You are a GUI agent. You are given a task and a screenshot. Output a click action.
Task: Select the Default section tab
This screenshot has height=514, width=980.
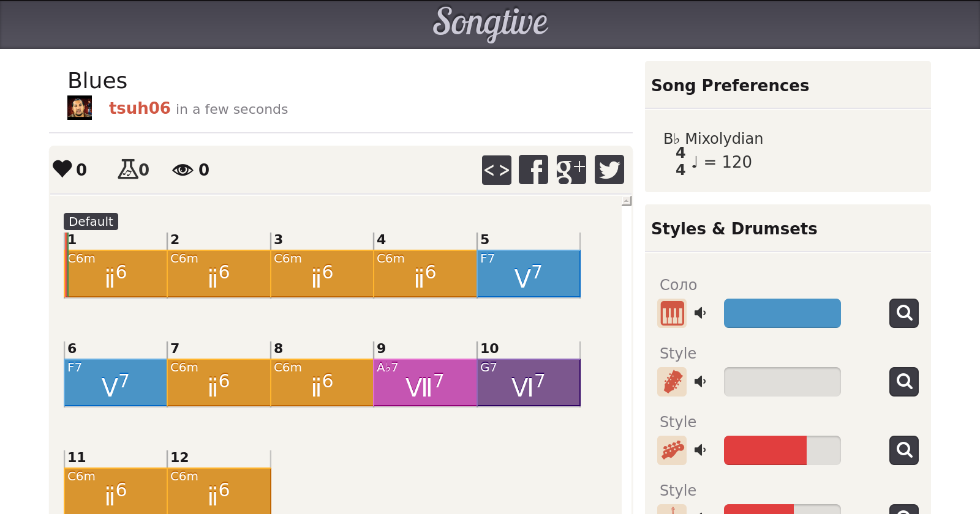point(91,222)
